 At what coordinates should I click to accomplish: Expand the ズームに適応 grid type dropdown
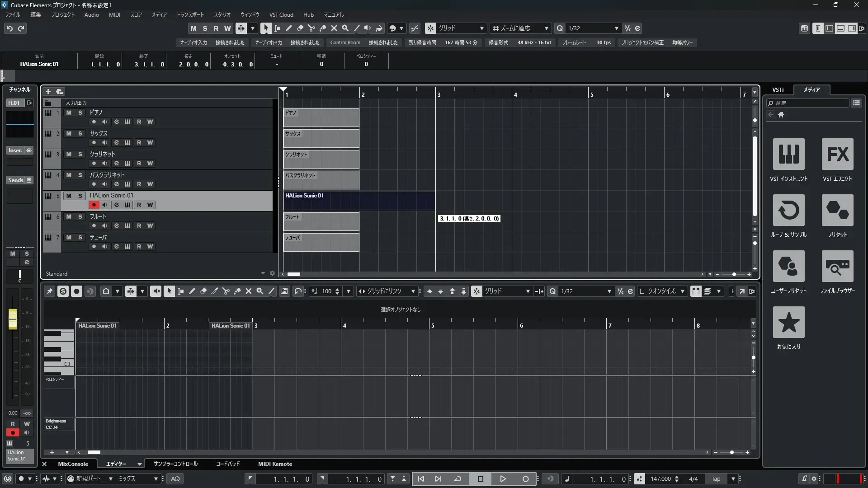(546, 28)
